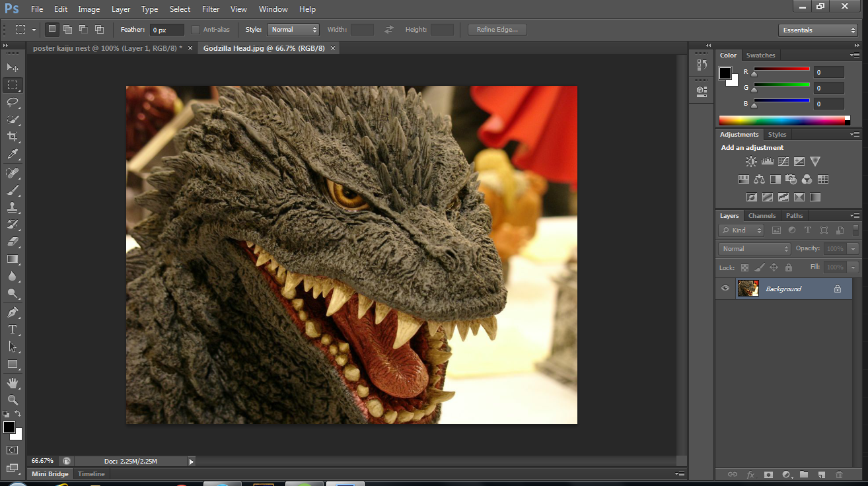Open the Filter menu
868x486 pixels.
click(211, 9)
